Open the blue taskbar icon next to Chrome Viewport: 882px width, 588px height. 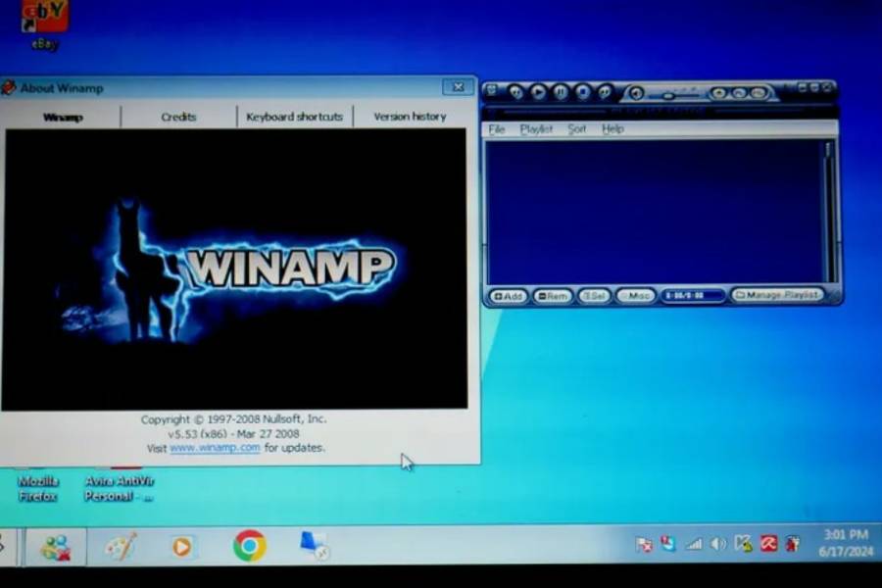coord(315,545)
